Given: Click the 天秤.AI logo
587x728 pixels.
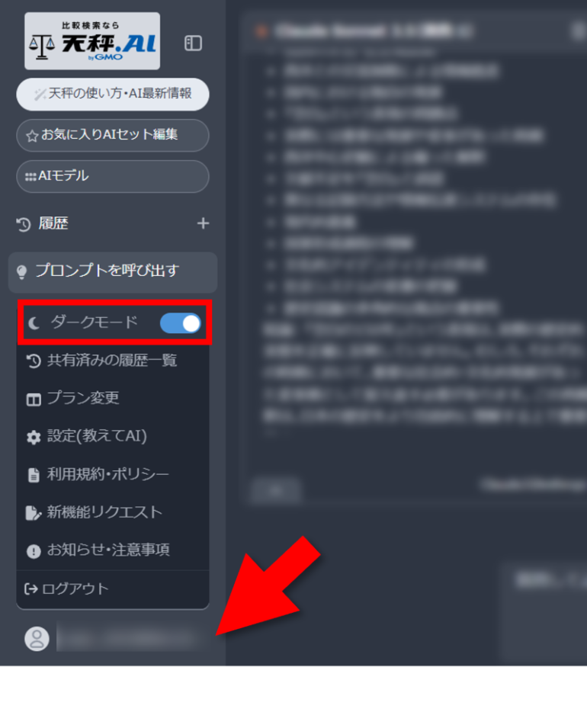Looking at the screenshot, I should click(92, 41).
